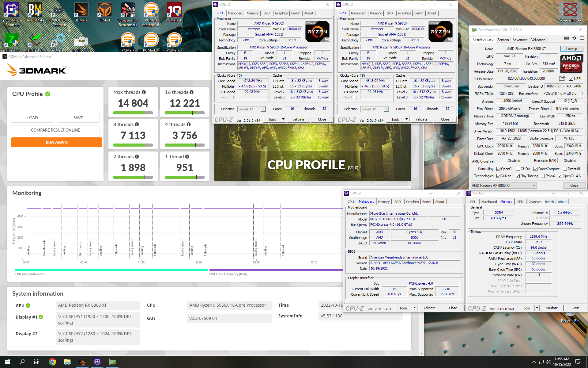Toggle the DirectCompute checkbox
This screenshot has height=368, width=588.
point(535,169)
